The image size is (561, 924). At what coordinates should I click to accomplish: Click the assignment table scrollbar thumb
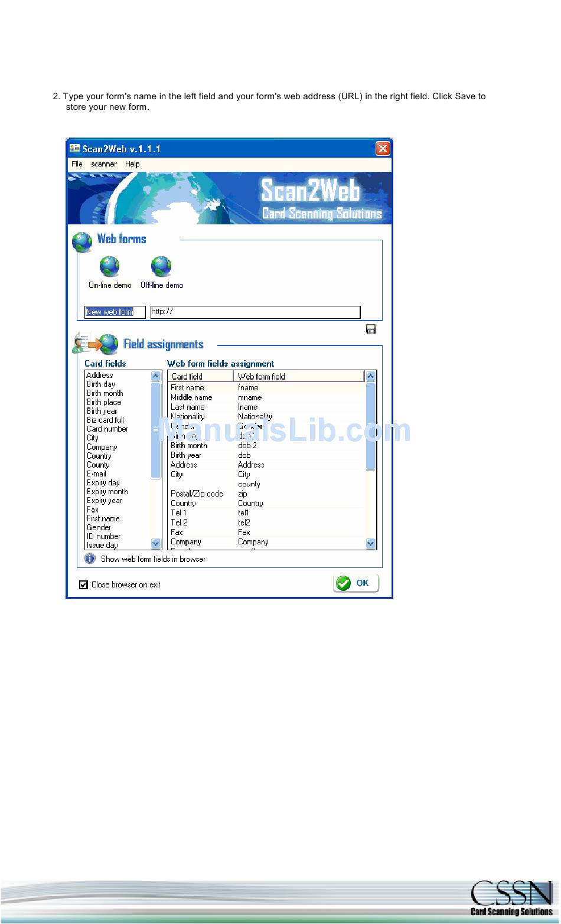[x=371, y=426]
